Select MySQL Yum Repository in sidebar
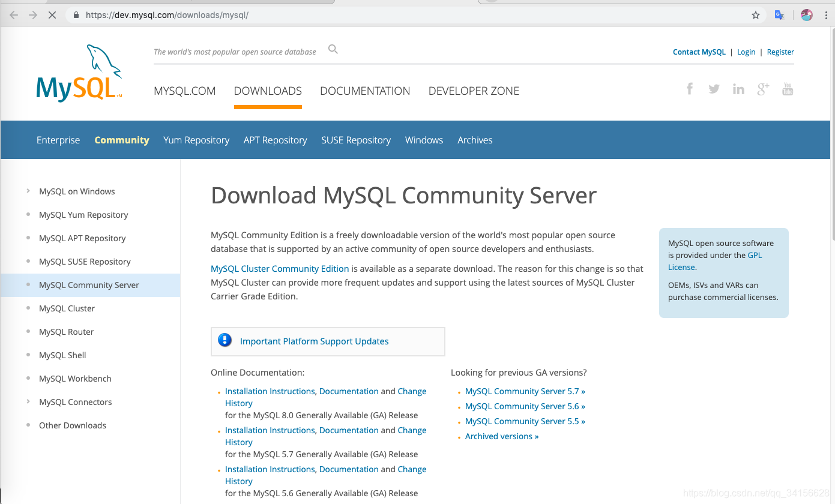 [83, 215]
